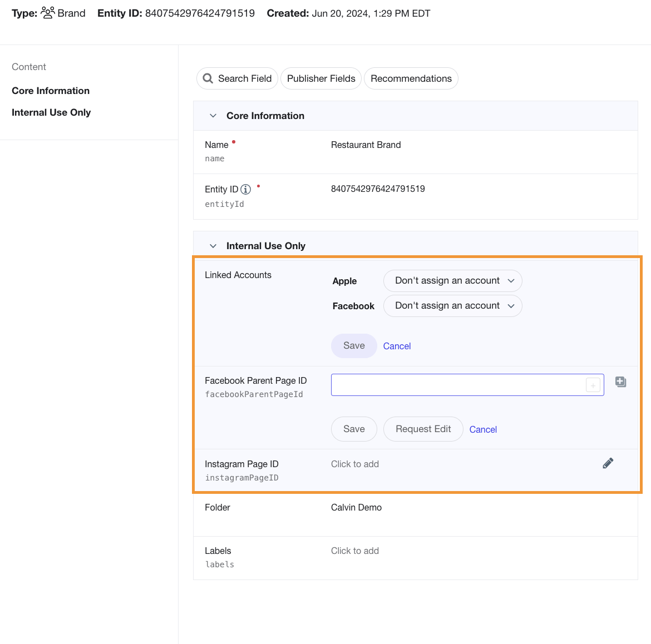
Task: Save the Linked Accounts changes
Action: coord(354,346)
